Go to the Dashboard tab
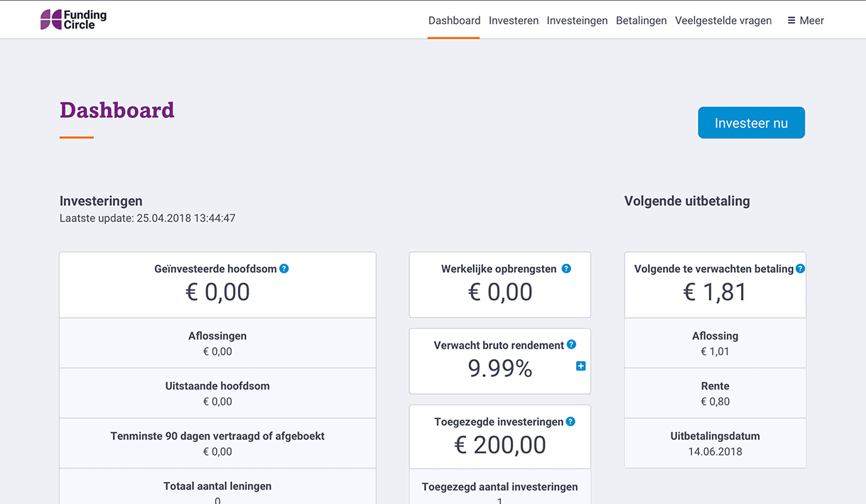The width and height of the screenshot is (866, 504). point(454,21)
